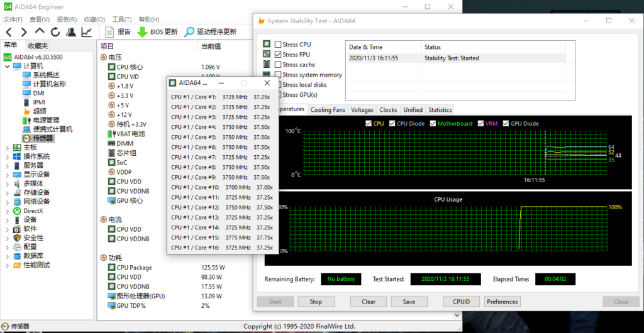Switch to the Cooling Fans tab
The width and height of the screenshot is (644, 333).
(328, 110)
